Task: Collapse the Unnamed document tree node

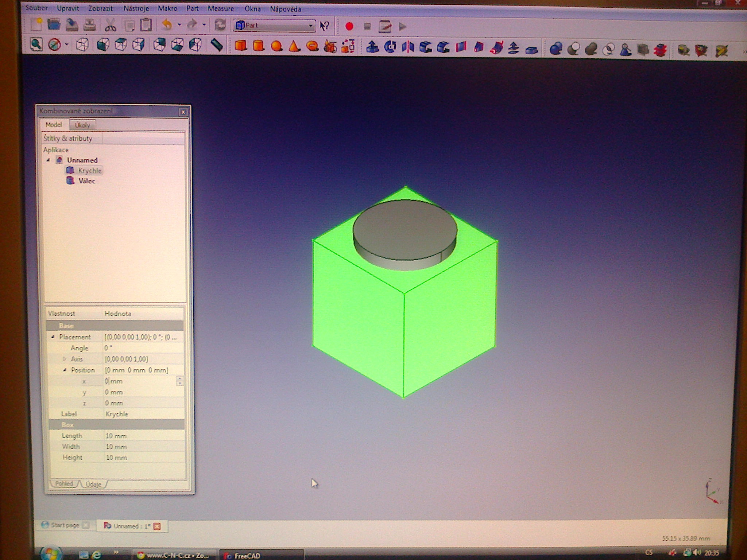Action: [x=49, y=160]
